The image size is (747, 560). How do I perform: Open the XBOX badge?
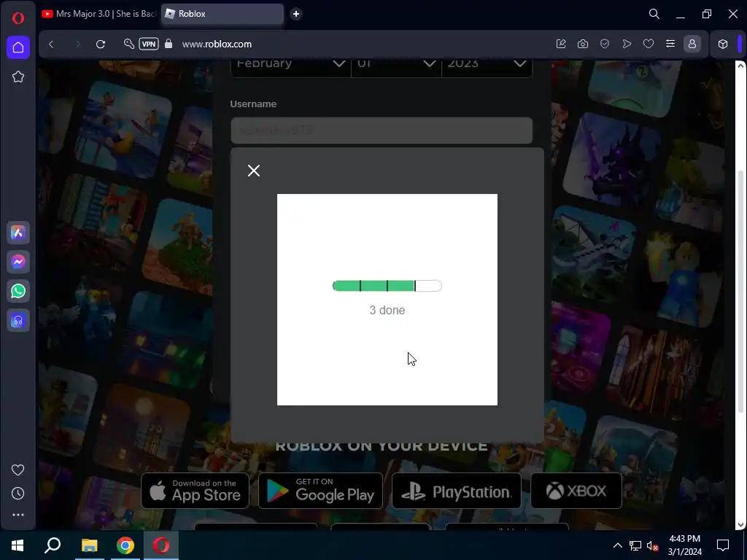[x=576, y=491]
